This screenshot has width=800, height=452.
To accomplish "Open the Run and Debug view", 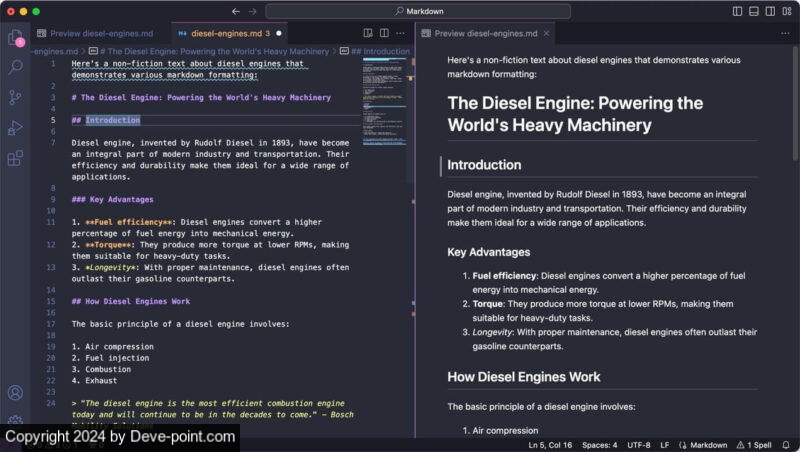I will point(15,127).
